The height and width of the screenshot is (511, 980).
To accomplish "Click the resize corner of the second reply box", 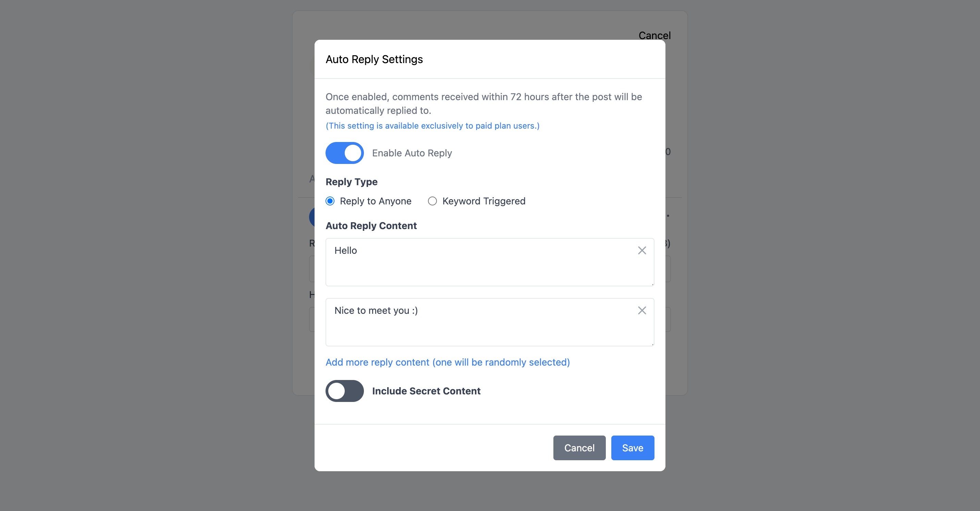I will click(652, 344).
